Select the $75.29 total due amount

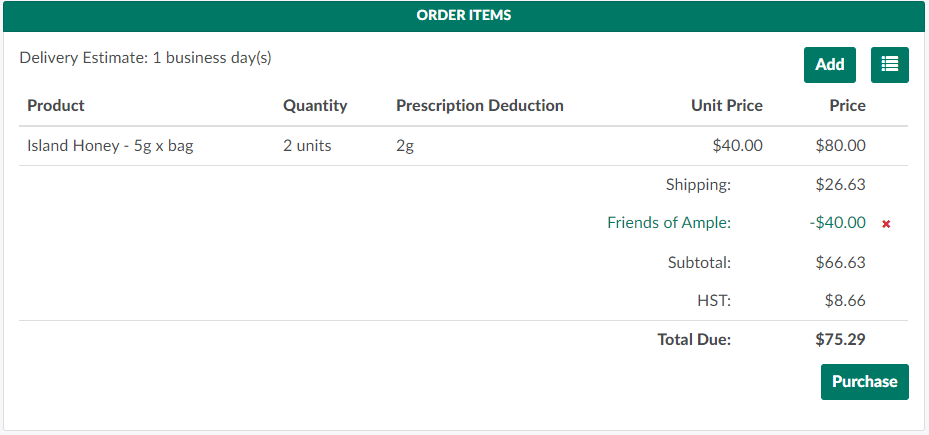[x=840, y=340]
